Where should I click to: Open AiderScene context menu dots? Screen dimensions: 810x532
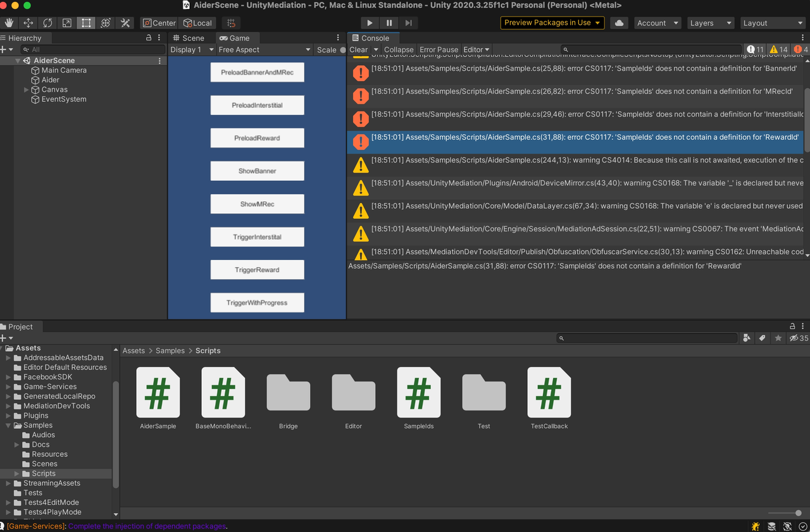[159, 61]
